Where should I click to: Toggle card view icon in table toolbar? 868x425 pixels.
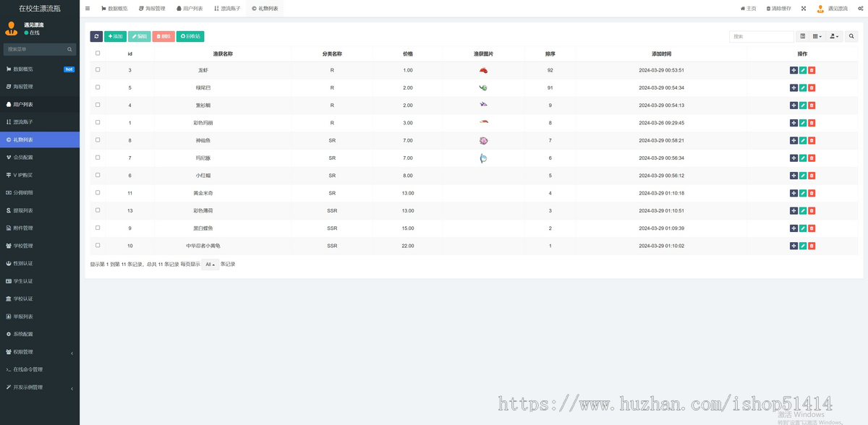pos(802,36)
